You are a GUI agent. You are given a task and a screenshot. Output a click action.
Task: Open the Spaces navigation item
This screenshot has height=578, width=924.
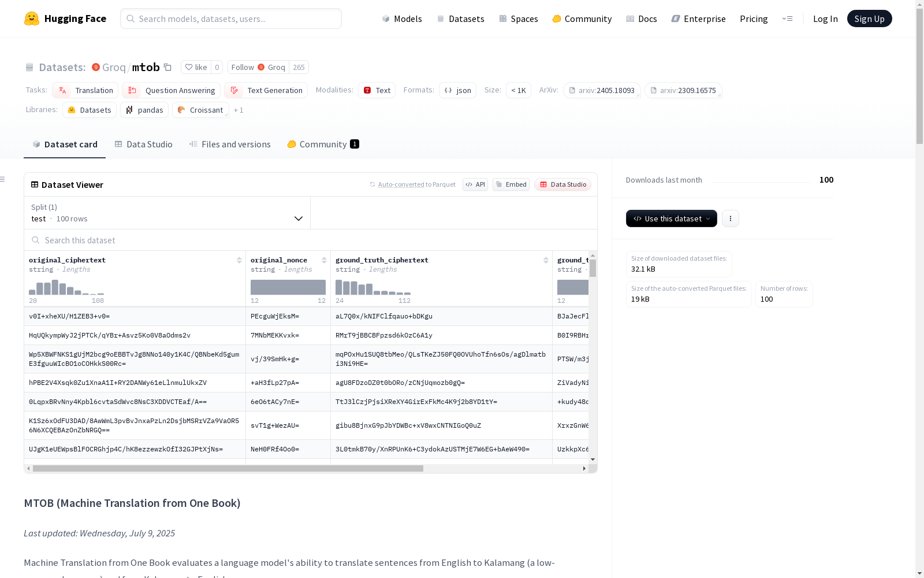(x=519, y=18)
